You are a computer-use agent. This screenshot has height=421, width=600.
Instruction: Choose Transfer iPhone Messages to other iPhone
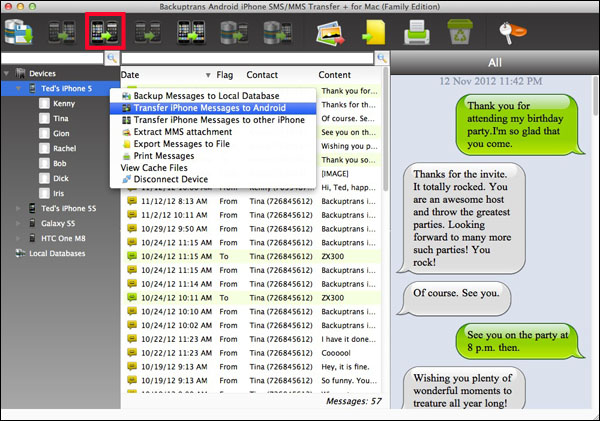coord(213,120)
